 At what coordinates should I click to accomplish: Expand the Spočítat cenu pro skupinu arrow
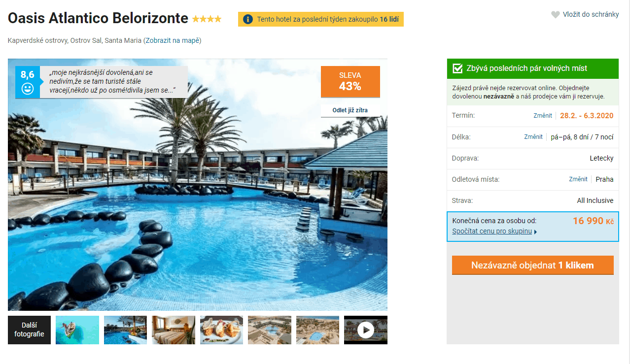pyautogui.click(x=535, y=232)
